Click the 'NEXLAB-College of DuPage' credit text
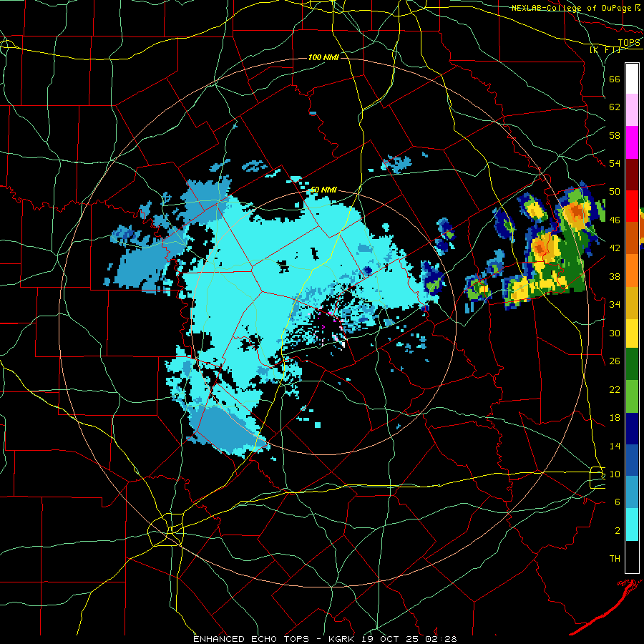The width and height of the screenshot is (644, 644). (571, 8)
